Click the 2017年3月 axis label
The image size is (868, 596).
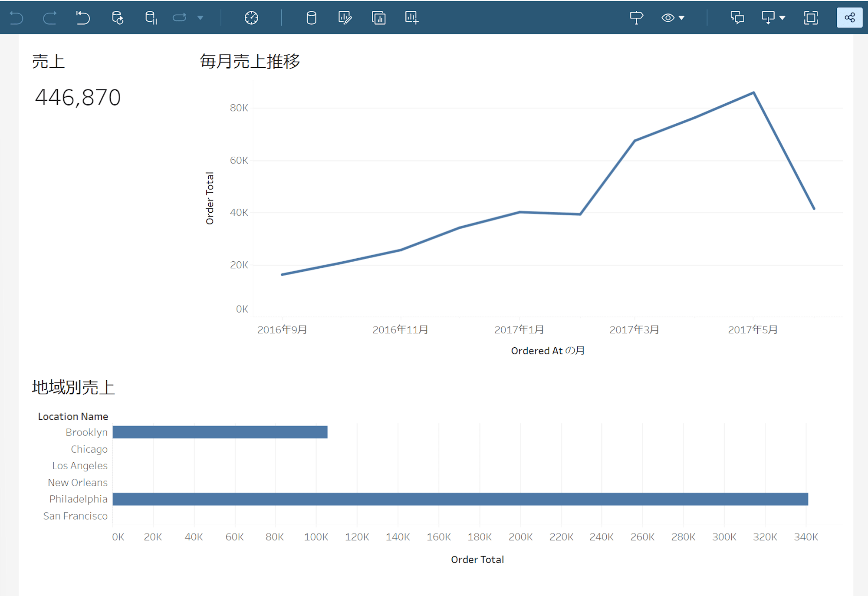tap(634, 330)
